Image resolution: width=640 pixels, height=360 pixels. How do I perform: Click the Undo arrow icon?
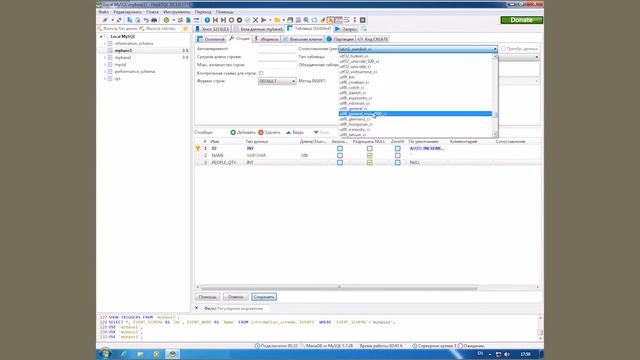tap(146, 20)
